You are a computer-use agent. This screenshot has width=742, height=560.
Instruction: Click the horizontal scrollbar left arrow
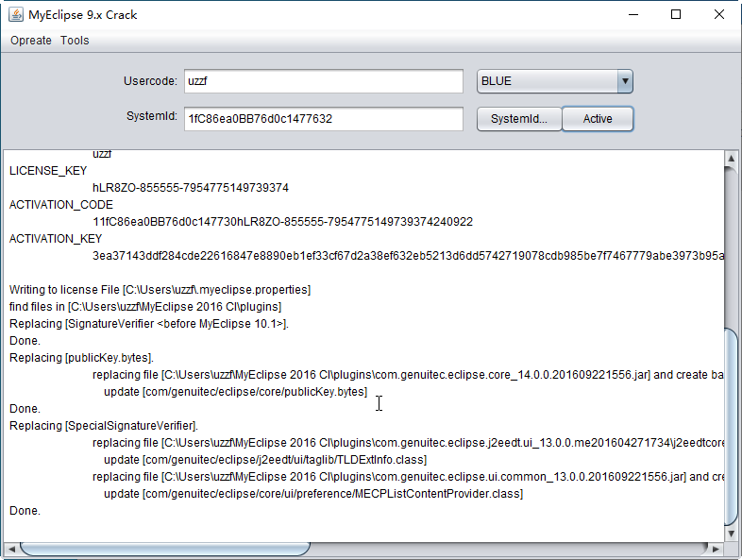point(12,549)
